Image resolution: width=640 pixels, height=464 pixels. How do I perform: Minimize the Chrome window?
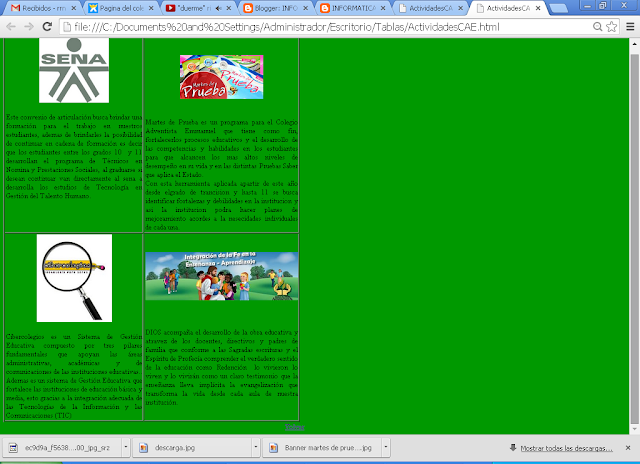(x=587, y=6)
